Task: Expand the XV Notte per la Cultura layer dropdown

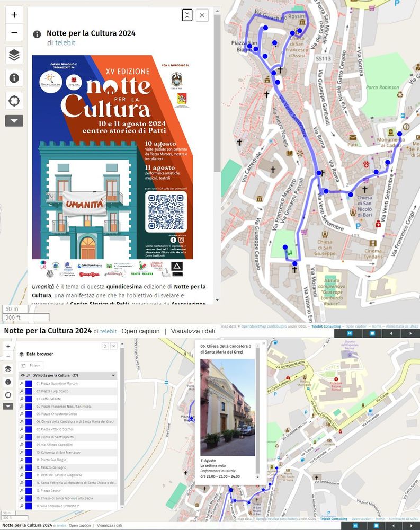Action: (x=113, y=376)
